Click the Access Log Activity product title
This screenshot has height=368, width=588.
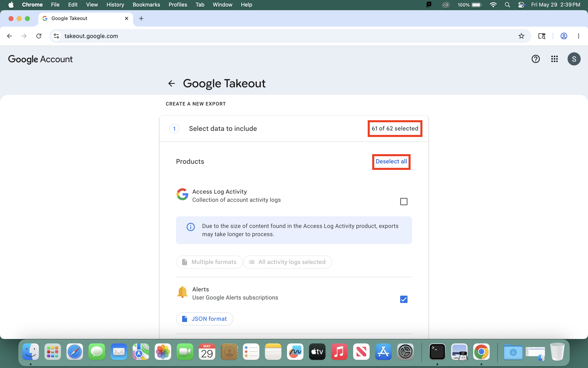click(x=219, y=192)
